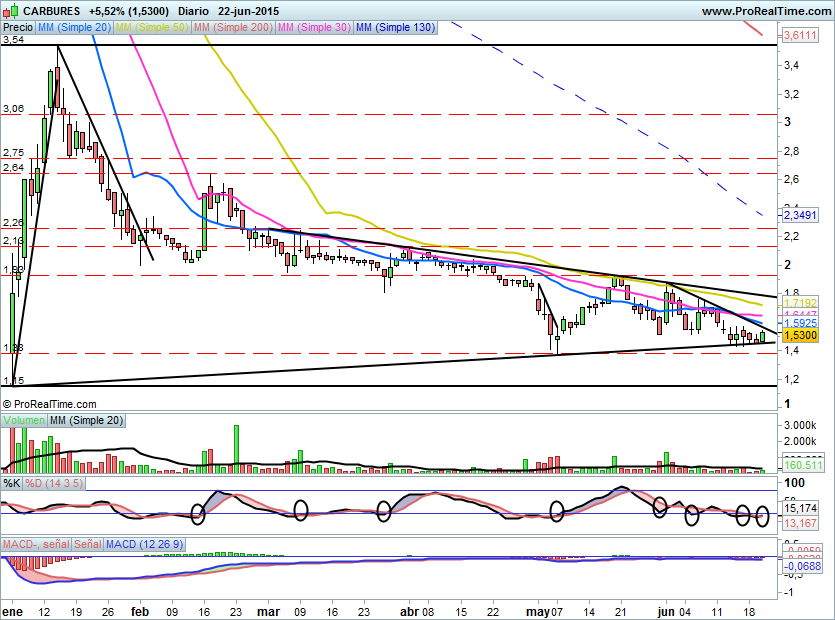This screenshot has height=620, width=835.
Task: Click the highlighted 1,5300 current price tag
Action: 800,337
